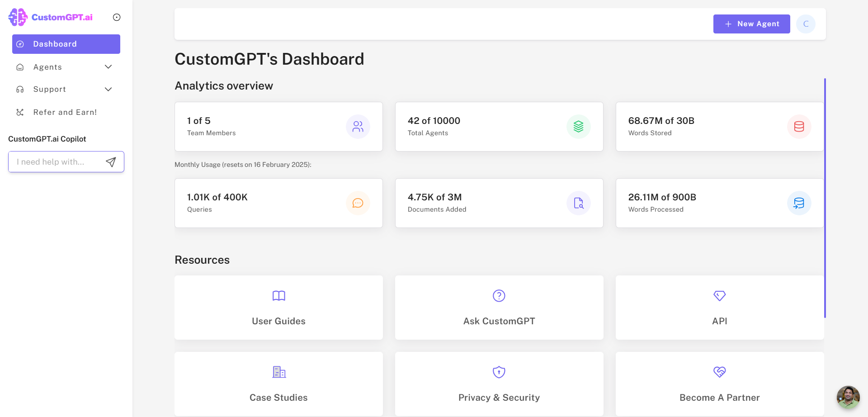Open the Dashboard menu item

point(66,44)
